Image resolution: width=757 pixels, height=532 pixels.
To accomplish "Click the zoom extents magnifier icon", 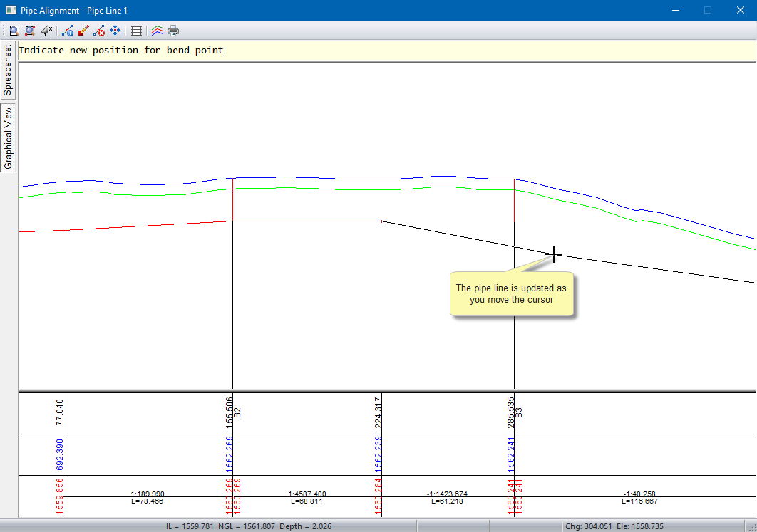I will coord(14,31).
